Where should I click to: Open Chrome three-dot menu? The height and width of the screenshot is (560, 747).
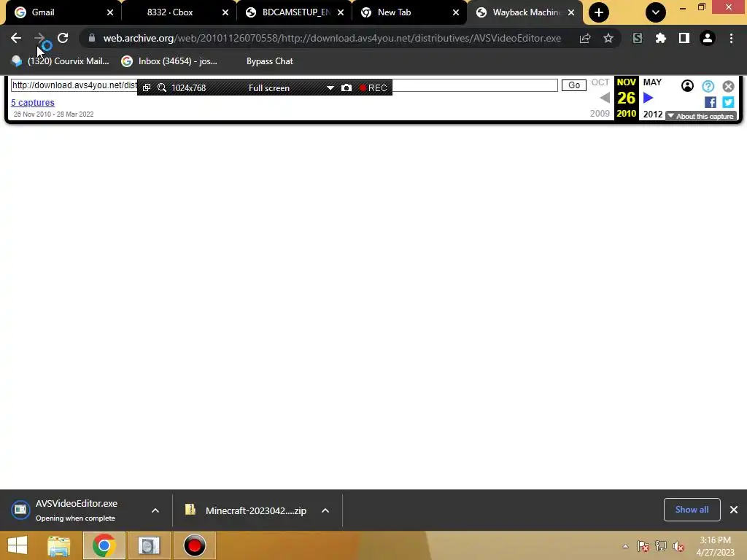[x=731, y=38]
